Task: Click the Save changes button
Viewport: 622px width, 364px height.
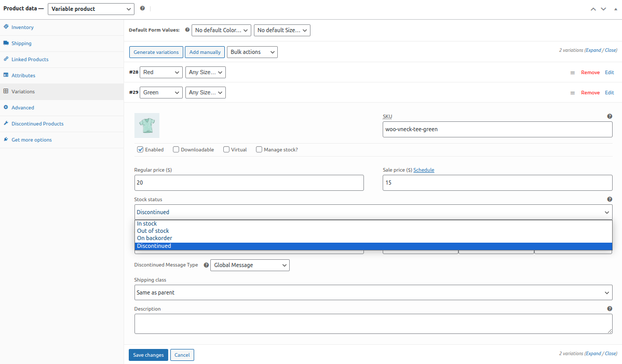Action: (x=148, y=355)
